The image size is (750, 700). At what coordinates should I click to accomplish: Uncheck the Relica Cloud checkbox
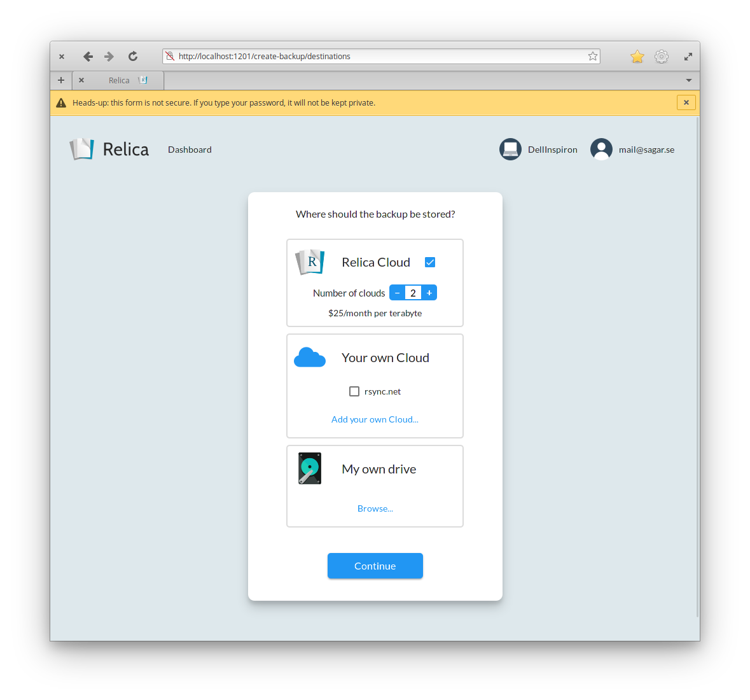click(430, 262)
